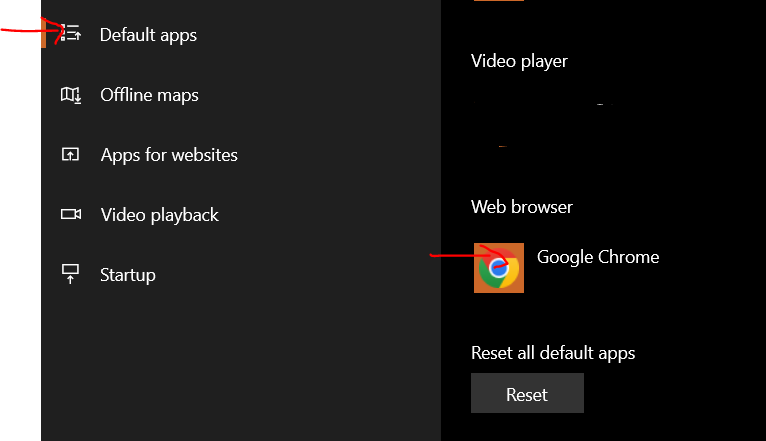Go to Offline maps settings
766x441 pixels.
click(x=149, y=95)
